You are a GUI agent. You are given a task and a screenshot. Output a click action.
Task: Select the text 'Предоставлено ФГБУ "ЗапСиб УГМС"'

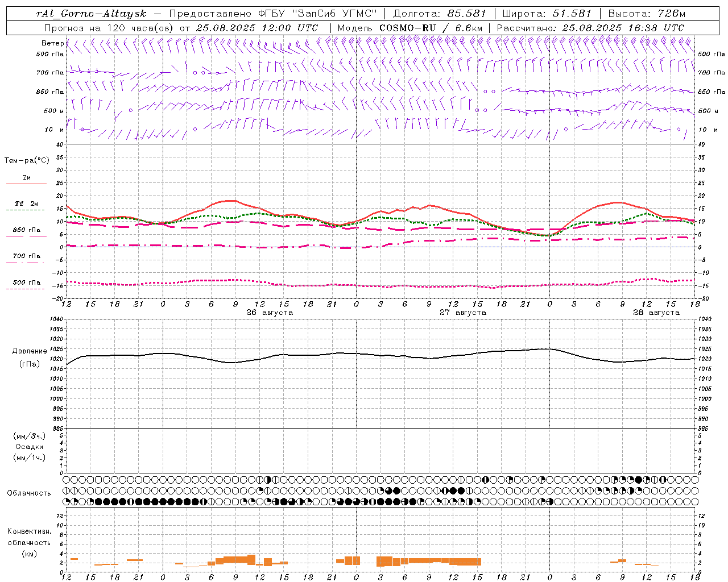click(x=274, y=14)
